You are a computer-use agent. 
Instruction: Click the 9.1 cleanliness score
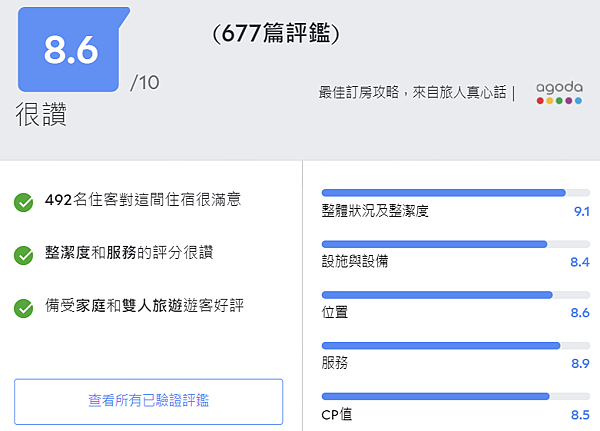[x=581, y=212]
